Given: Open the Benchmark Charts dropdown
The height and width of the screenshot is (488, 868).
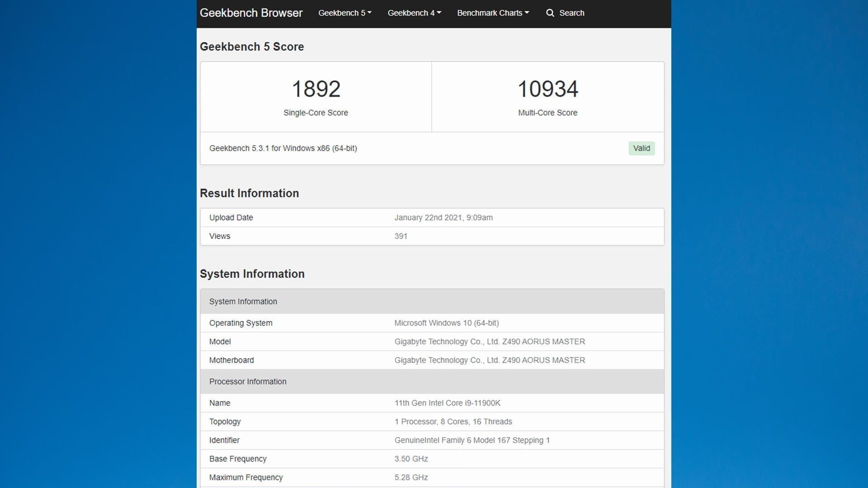Looking at the screenshot, I should point(493,13).
